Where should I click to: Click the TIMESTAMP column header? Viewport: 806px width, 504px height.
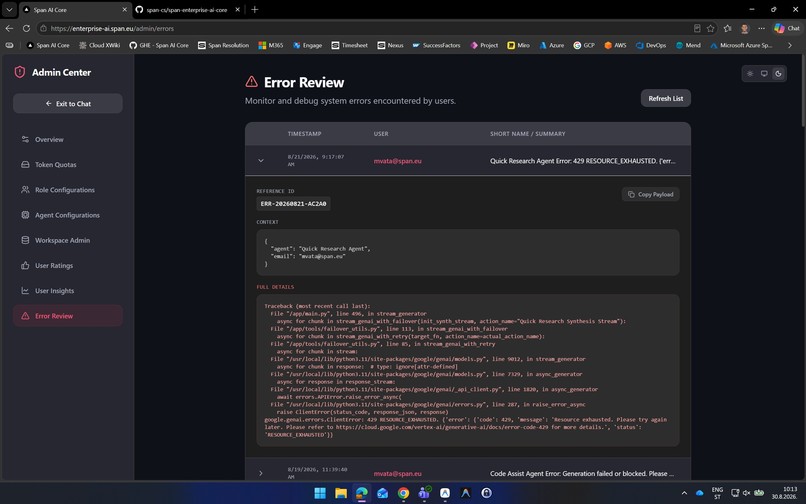point(304,134)
